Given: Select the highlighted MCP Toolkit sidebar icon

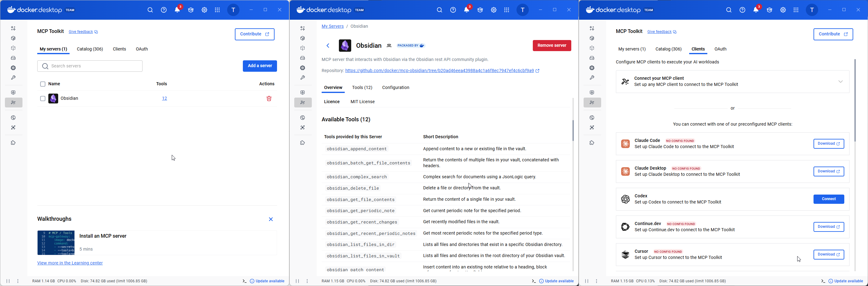Looking at the screenshot, I should (14, 103).
